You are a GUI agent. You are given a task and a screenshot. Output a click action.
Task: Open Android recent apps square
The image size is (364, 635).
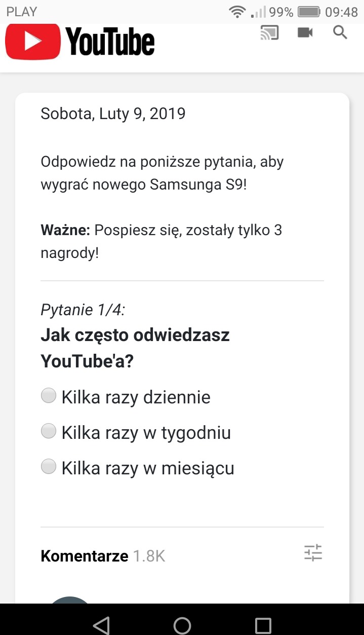(x=263, y=625)
